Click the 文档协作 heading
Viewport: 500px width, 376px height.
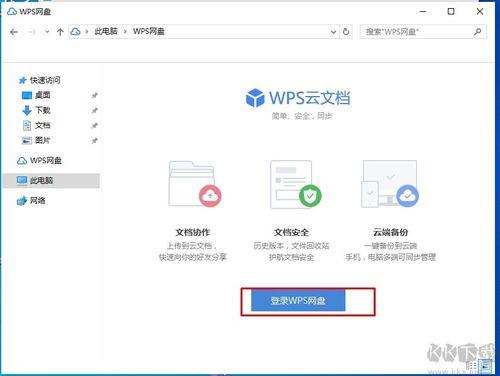[193, 232]
